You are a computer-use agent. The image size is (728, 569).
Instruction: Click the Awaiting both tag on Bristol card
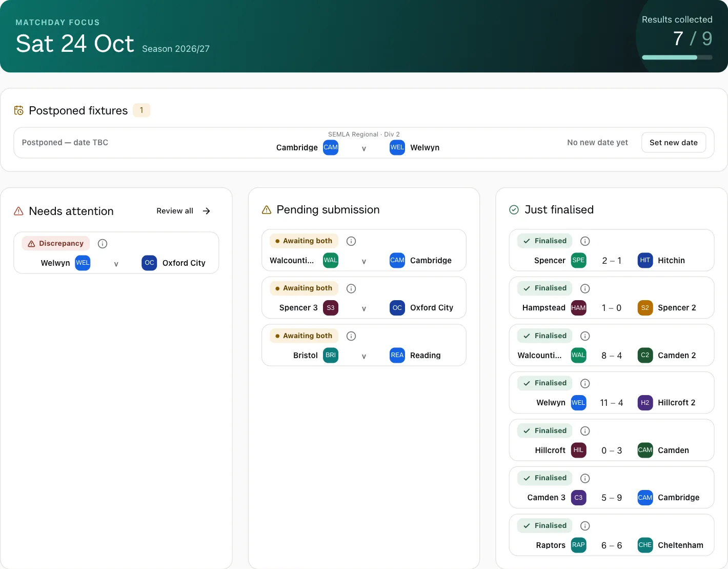(x=304, y=336)
